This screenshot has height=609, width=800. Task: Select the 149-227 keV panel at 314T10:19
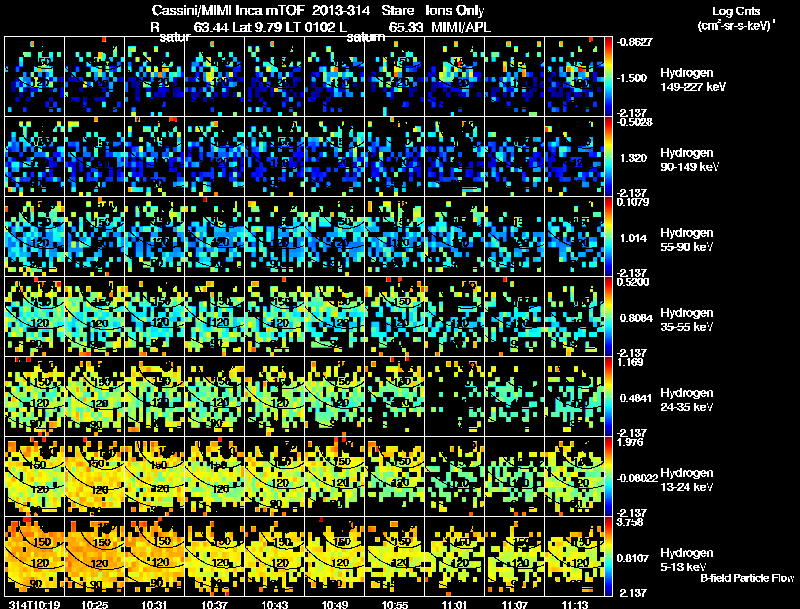35,77
